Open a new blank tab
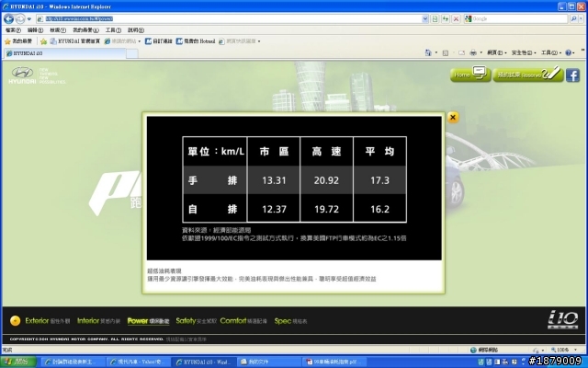This screenshot has height=368, width=588. [x=132, y=53]
